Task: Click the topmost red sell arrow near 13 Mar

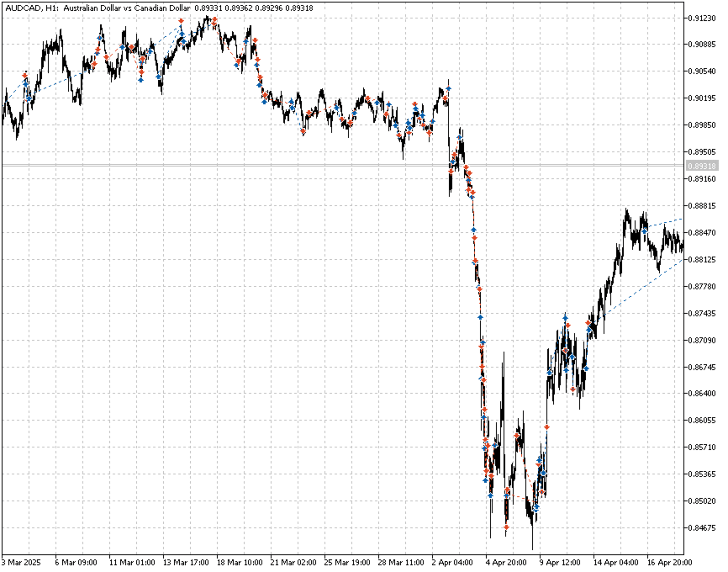Action: tap(181, 21)
